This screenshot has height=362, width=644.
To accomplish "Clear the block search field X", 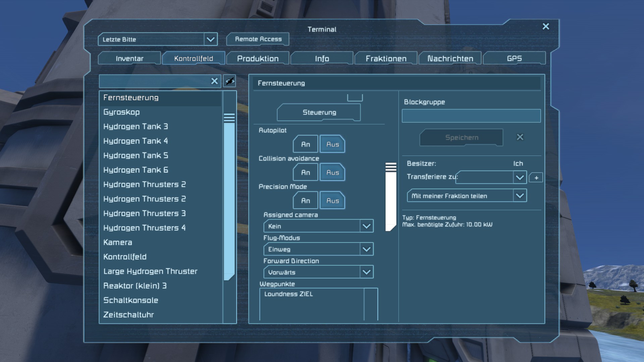I will point(214,81).
